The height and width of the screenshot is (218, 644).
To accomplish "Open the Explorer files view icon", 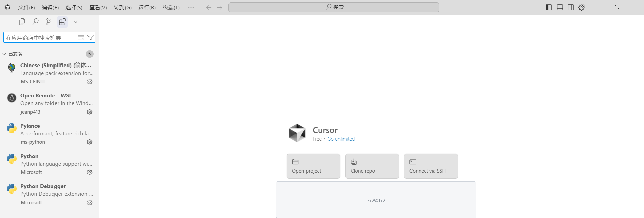I will [22, 22].
